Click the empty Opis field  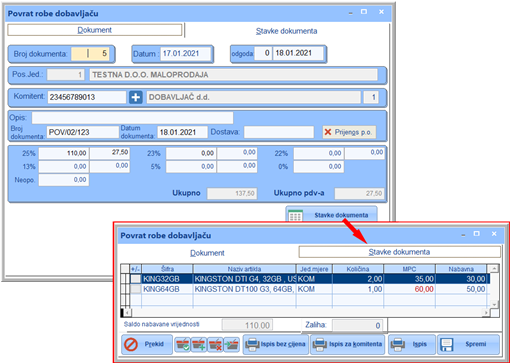pos(132,118)
